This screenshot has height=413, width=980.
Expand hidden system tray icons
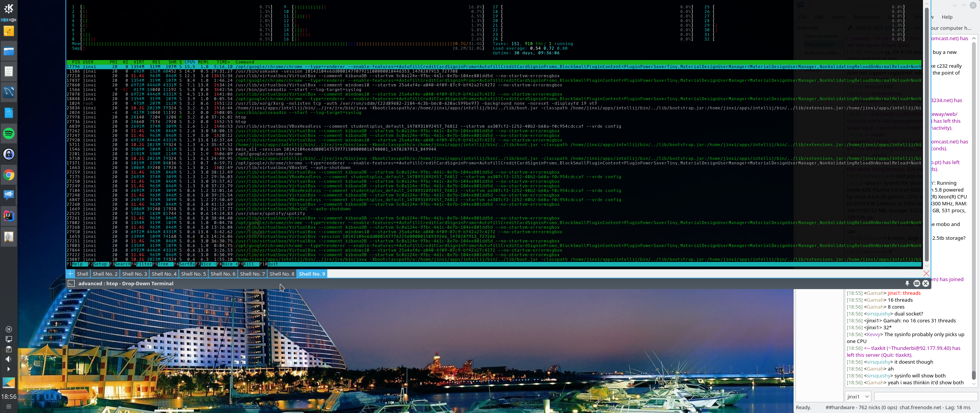(x=8, y=369)
